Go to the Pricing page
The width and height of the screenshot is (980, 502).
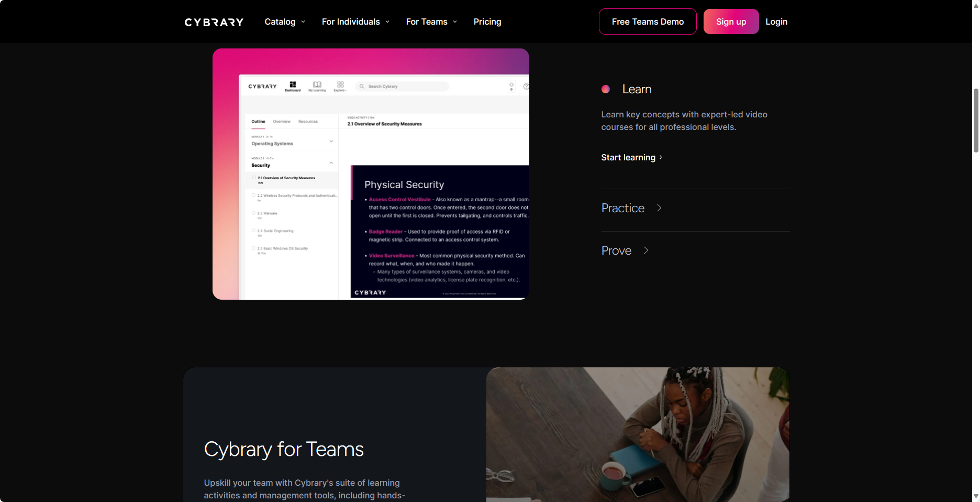[x=487, y=21]
